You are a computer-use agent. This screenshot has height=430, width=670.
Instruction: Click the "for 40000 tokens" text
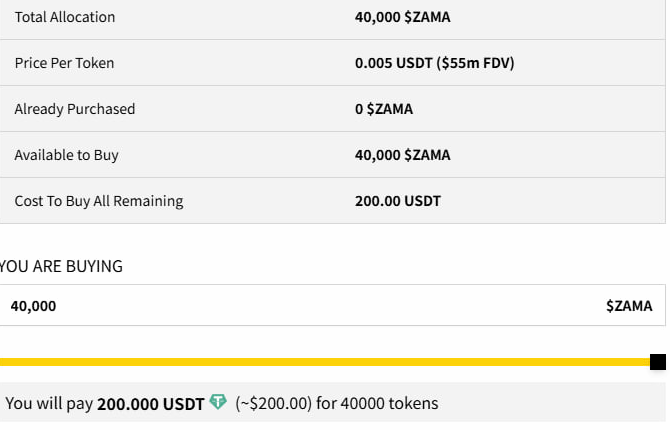click(x=376, y=404)
